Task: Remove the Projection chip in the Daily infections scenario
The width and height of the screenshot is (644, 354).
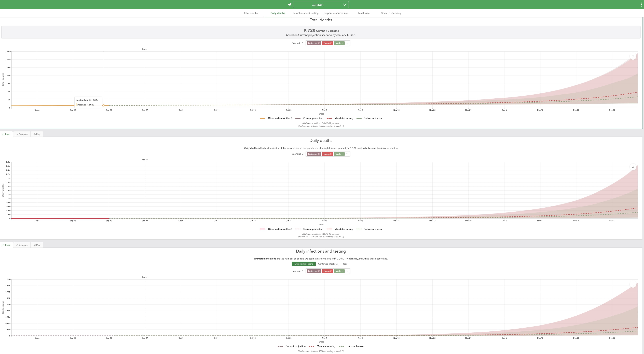Action: click(319, 271)
